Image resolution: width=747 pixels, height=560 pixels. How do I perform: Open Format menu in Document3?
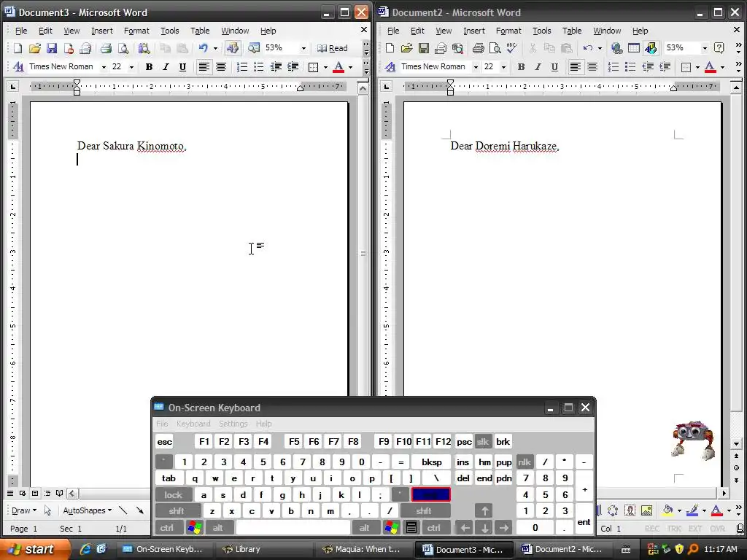[x=136, y=31]
